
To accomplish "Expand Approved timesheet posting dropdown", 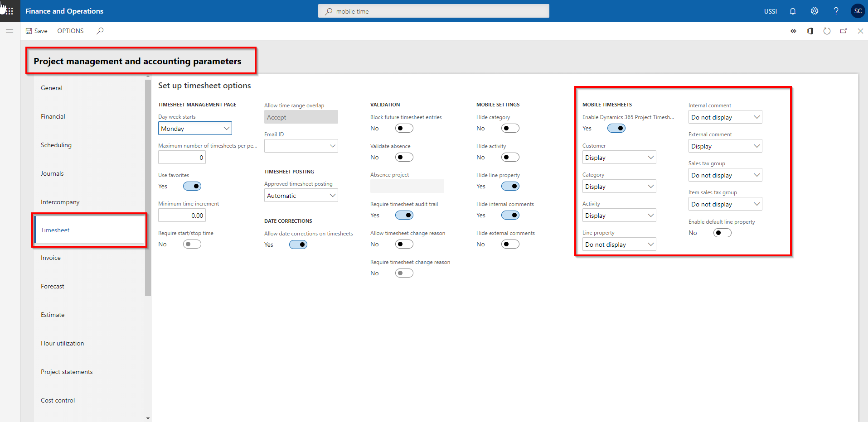I will (x=301, y=196).
